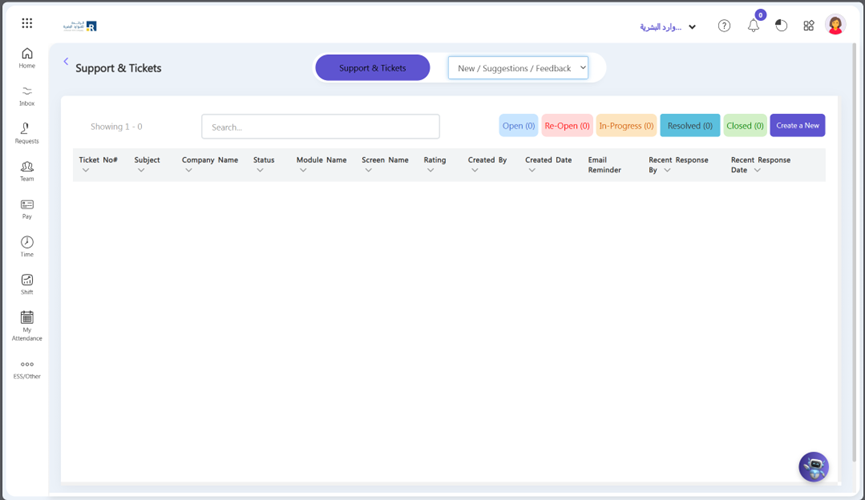The image size is (865, 500).
Task: Go to Home in left sidebar
Action: [27, 54]
